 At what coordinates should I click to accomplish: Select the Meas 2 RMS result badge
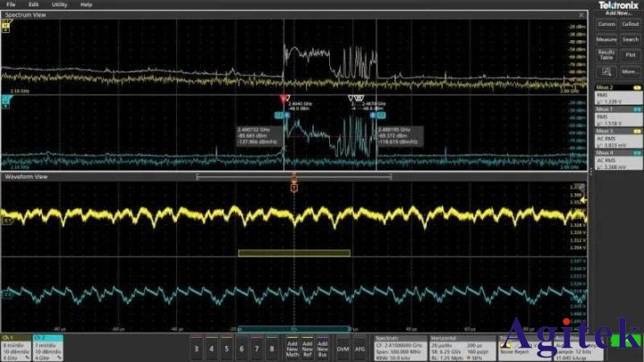[x=618, y=96]
